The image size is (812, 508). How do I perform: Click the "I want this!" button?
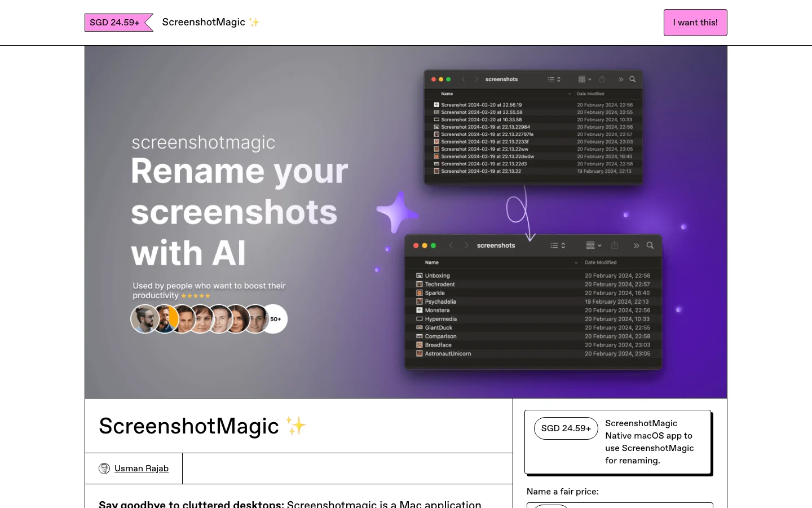695,23
